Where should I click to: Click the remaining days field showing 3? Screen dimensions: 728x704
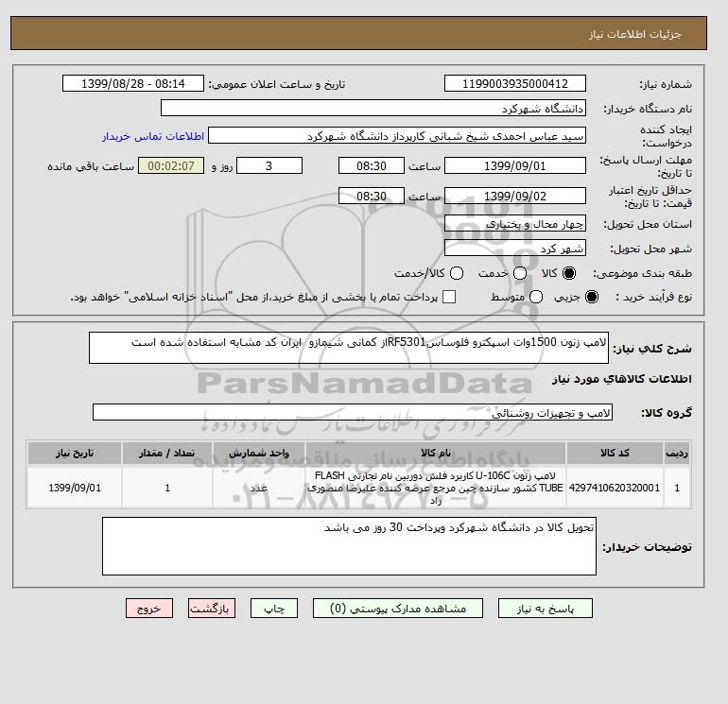(x=269, y=165)
